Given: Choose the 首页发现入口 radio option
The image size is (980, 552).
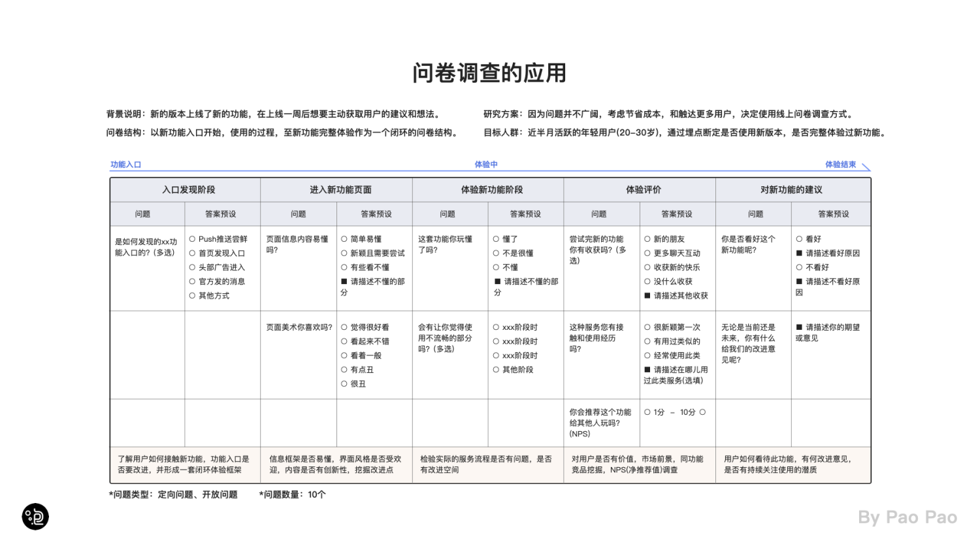Looking at the screenshot, I should 192,253.
